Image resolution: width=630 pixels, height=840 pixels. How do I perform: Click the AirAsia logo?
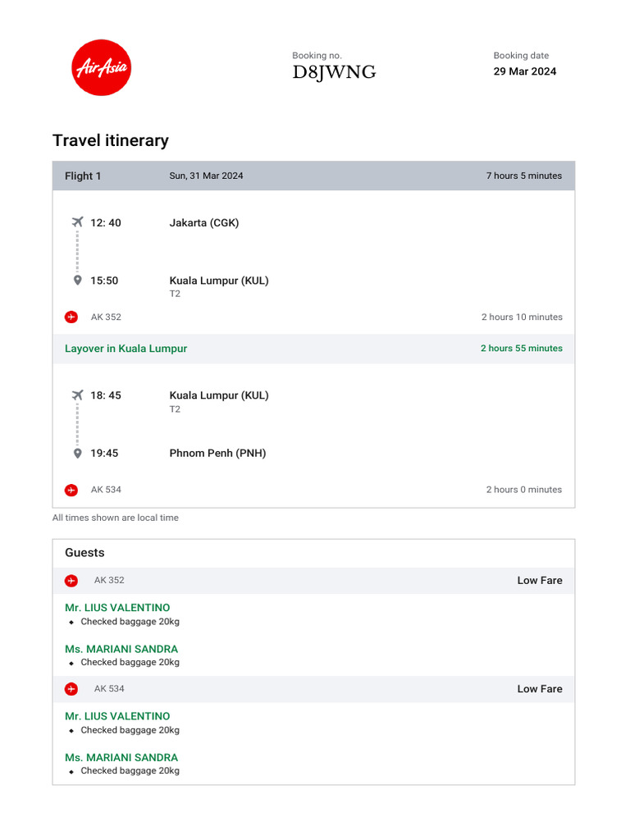click(102, 67)
